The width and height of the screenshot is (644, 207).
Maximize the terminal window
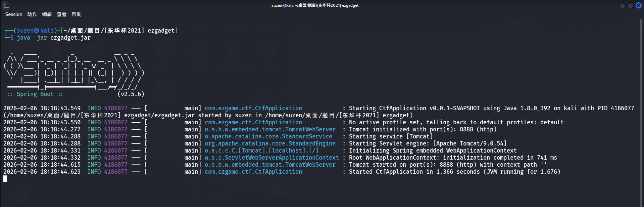click(x=630, y=5)
